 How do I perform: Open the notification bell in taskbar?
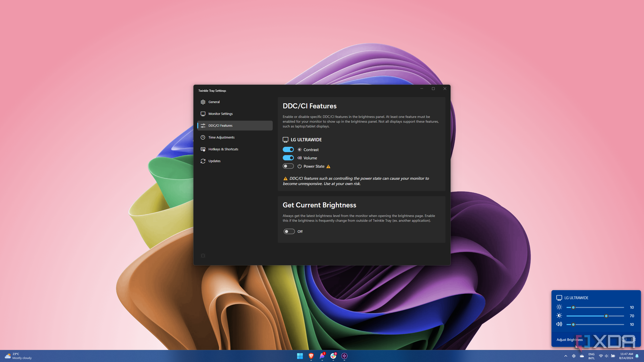point(637,356)
